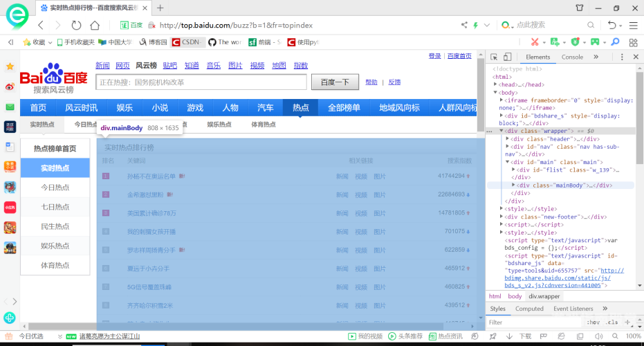Click the share icon in the address bar
Image resolution: width=644 pixels, height=346 pixels.
464,25
